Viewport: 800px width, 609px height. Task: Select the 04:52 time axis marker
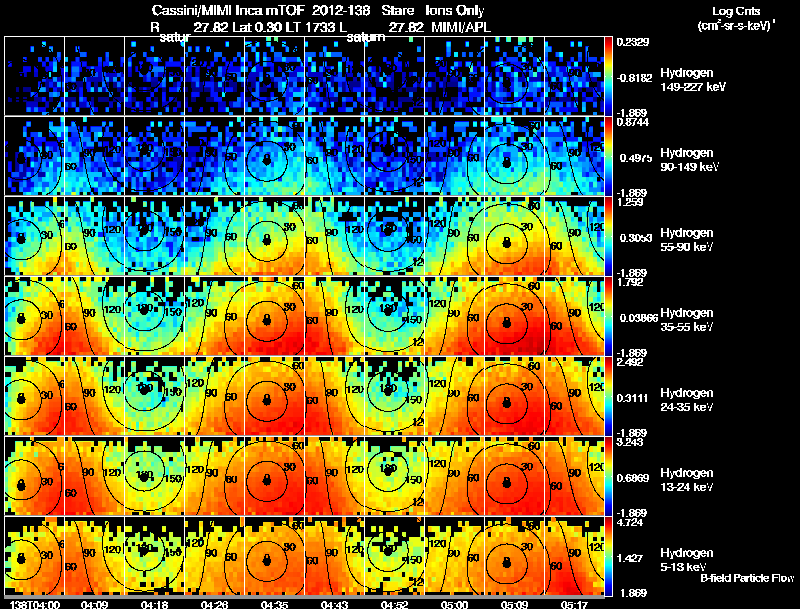click(394, 604)
